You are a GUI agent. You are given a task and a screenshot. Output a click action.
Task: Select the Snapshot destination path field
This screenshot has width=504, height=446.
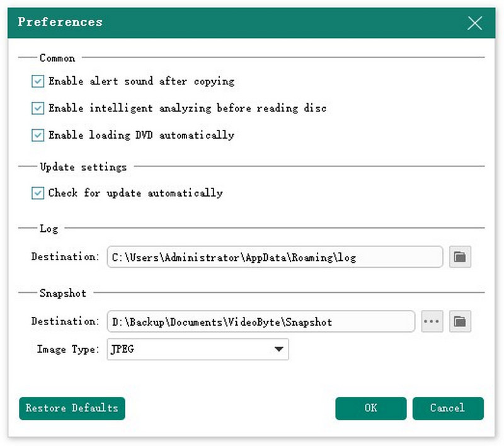coord(261,321)
